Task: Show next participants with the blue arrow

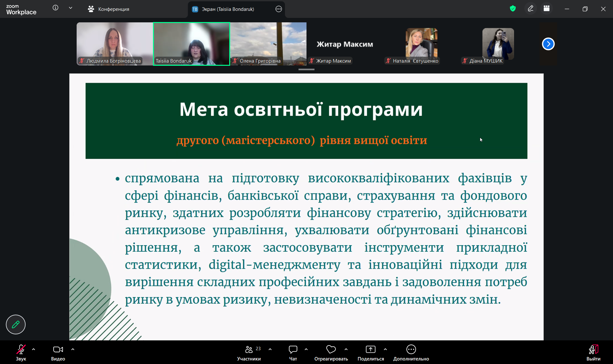Action: tap(548, 44)
